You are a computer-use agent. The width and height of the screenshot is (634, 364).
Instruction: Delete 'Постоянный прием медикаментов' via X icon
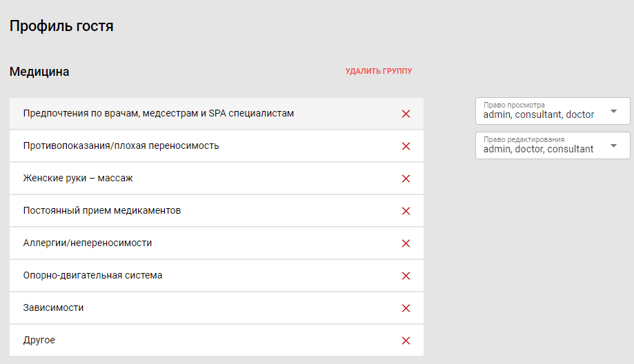click(x=406, y=211)
